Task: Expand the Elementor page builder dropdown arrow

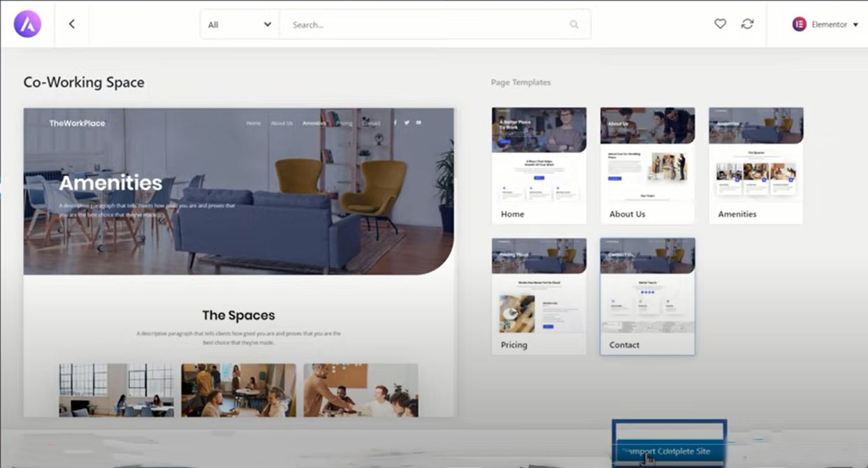Action: coord(855,24)
